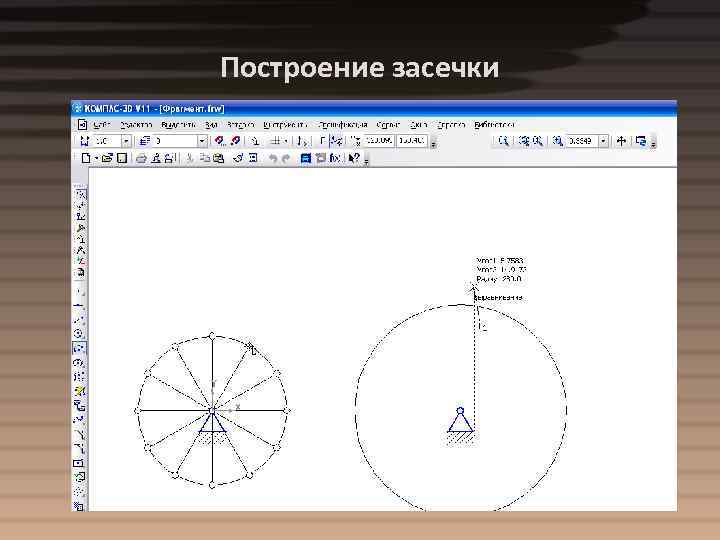
Task: Open the Редактор menu
Action: (x=136, y=125)
